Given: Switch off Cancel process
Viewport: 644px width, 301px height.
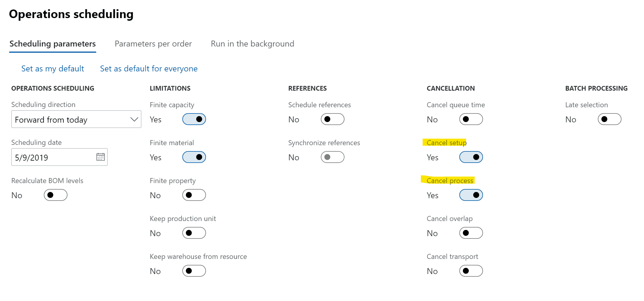Looking at the screenshot, I should [471, 195].
